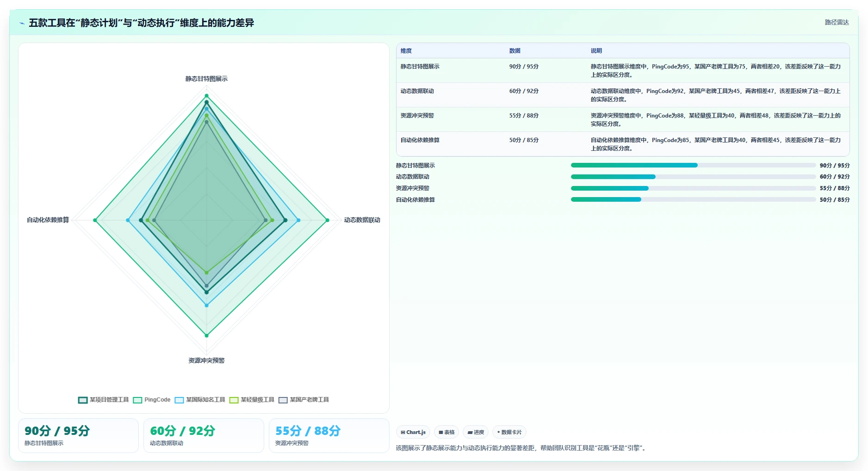This screenshot has width=868, height=471.
Task: Click the title icon before 五款工具
Action: [22, 23]
